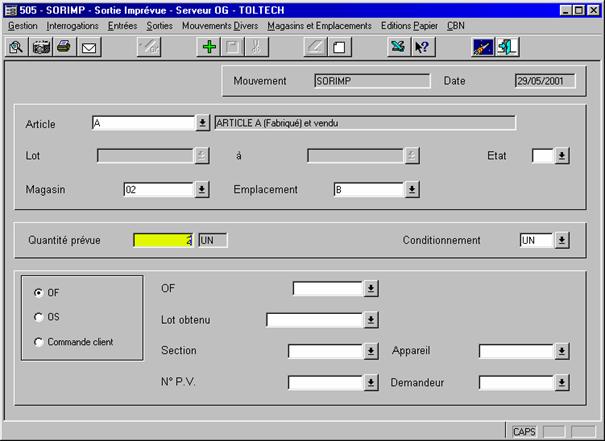Expand the Emplacement dropdown
The height and width of the screenshot is (441, 605).
pos(411,188)
